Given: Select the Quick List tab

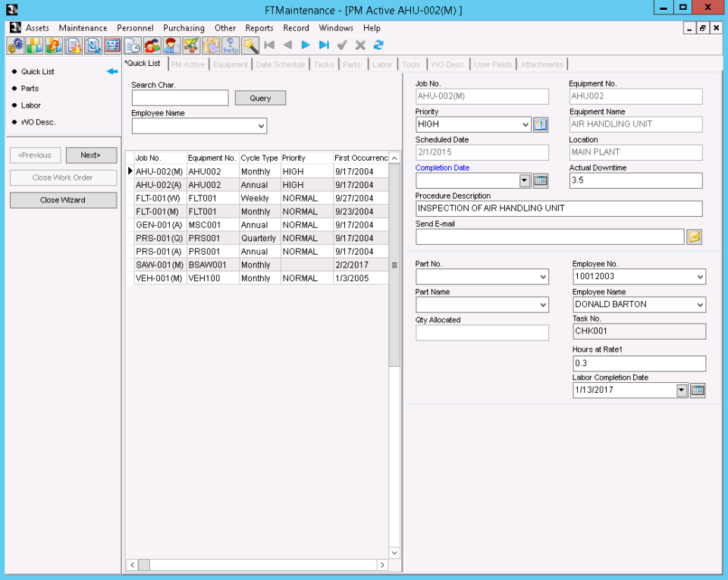Looking at the screenshot, I should click(143, 64).
